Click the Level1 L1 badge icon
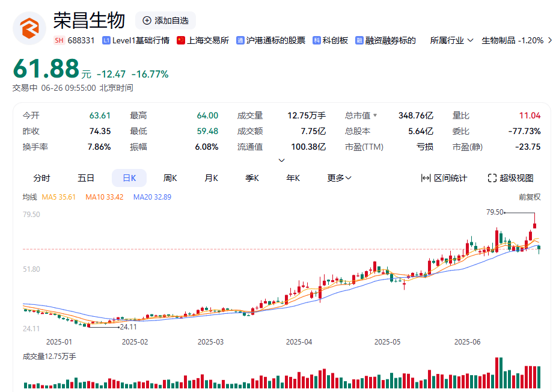Viewport: 556px width, 392px height. click(x=106, y=40)
